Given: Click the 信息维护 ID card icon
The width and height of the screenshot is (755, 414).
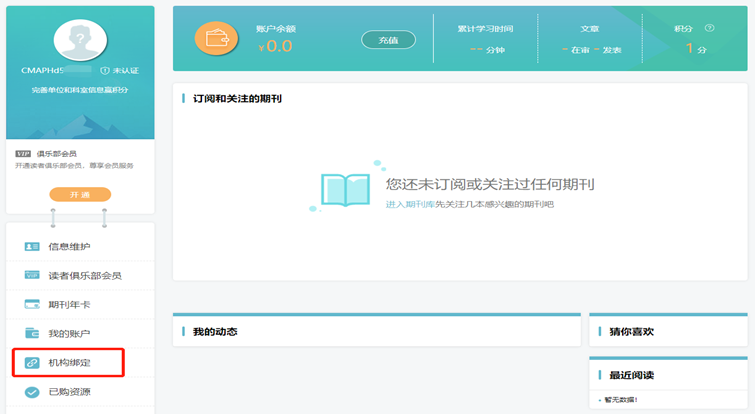Looking at the screenshot, I should click(x=31, y=246).
